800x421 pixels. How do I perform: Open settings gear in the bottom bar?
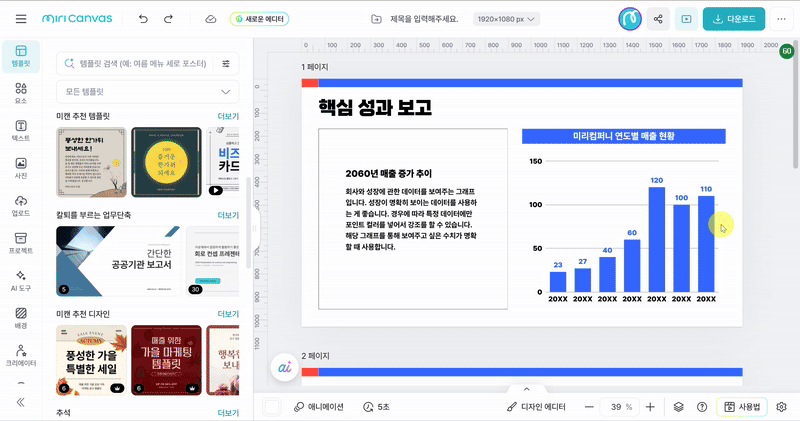[x=781, y=407]
